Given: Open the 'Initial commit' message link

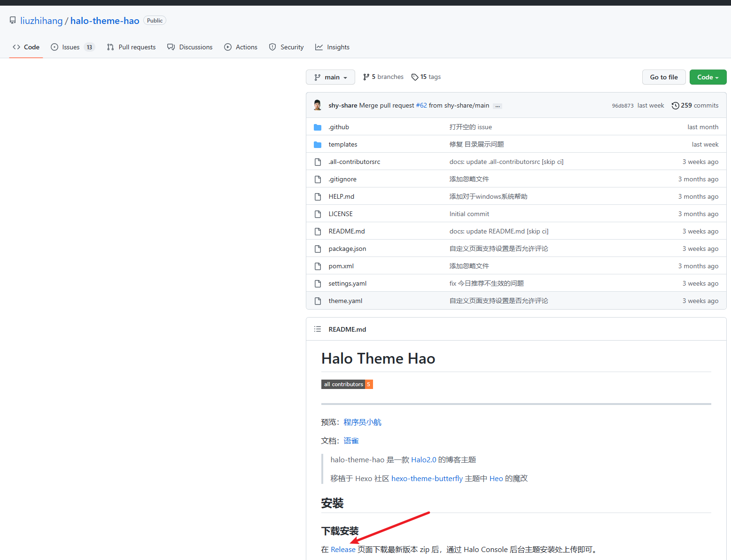Looking at the screenshot, I should (469, 214).
